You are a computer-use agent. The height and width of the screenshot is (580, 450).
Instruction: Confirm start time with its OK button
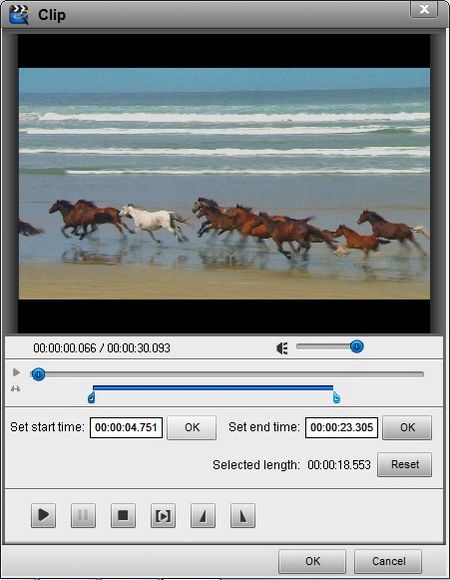click(192, 428)
